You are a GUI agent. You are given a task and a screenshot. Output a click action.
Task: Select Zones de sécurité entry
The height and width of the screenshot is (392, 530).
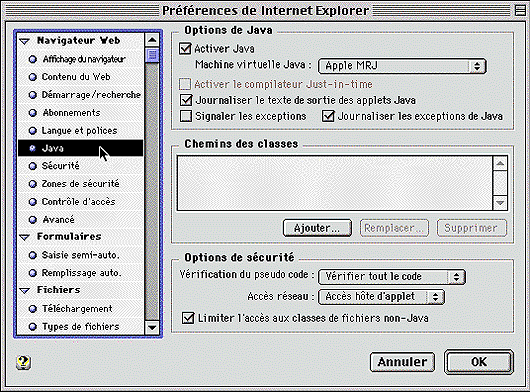click(x=80, y=184)
